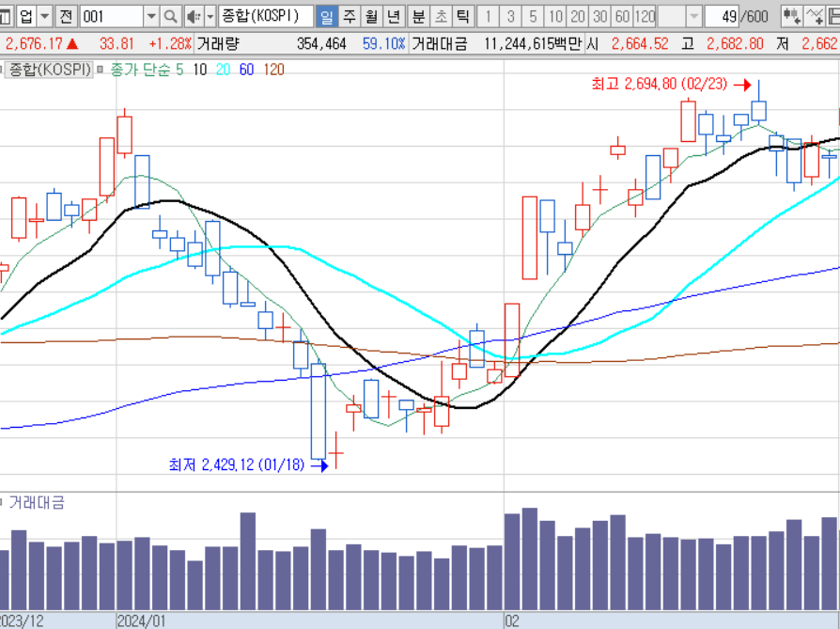Click the +1.28% change rate
Image resolution: width=840 pixels, height=629 pixels.
pos(170,43)
